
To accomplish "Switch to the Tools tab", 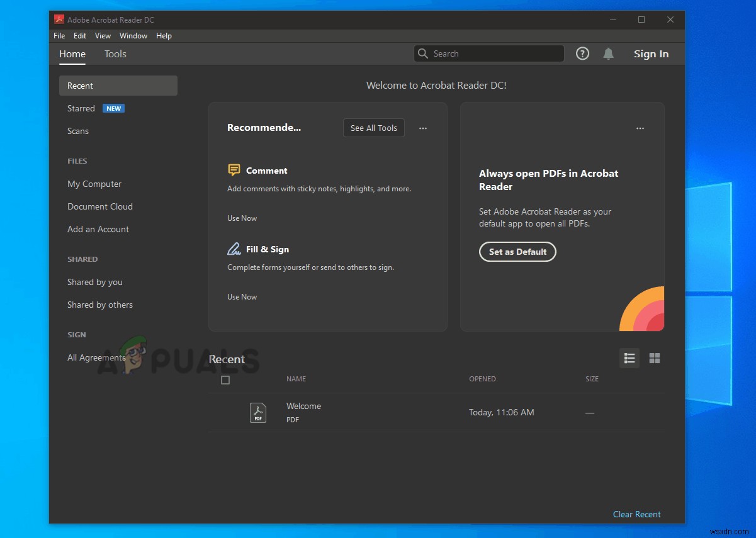I will pyautogui.click(x=115, y=54).
